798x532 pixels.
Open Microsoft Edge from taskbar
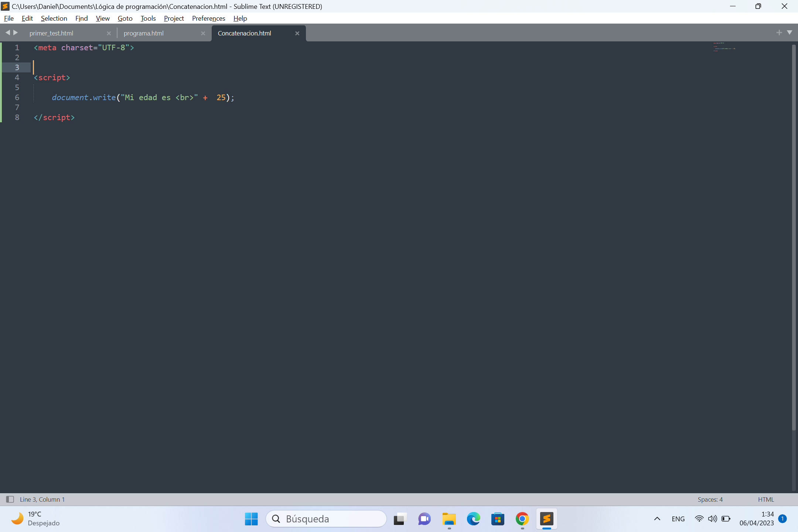point(473,519)
